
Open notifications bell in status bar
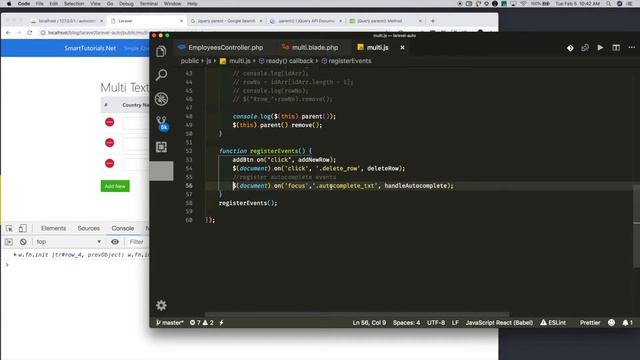click(x=627, y=322)
